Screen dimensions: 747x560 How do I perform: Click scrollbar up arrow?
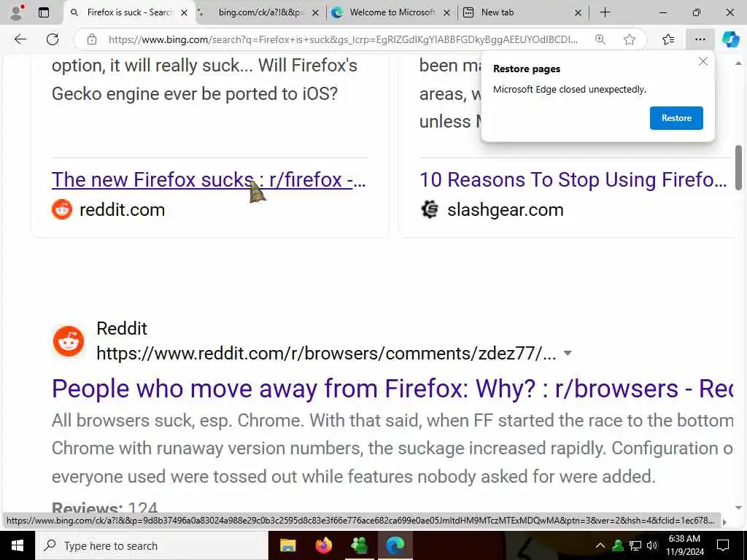(738, 63)
